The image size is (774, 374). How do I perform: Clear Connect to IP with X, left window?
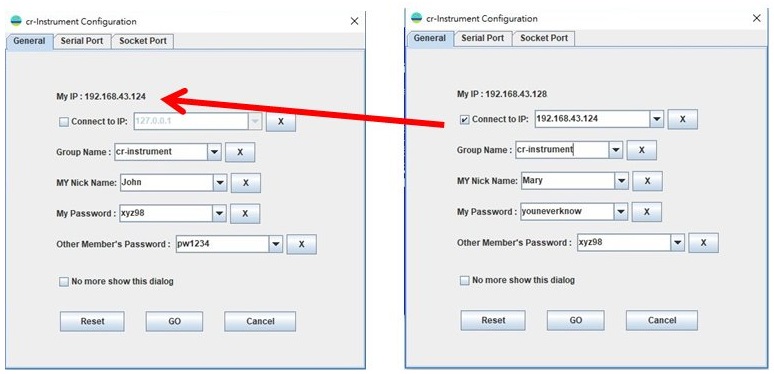pos(281,121)
